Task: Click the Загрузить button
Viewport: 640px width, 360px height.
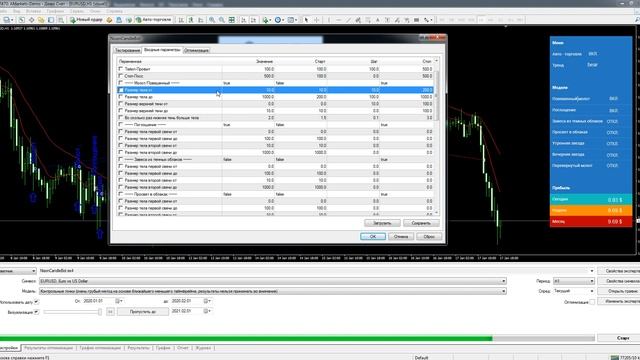Action: (x=382, y=223)
